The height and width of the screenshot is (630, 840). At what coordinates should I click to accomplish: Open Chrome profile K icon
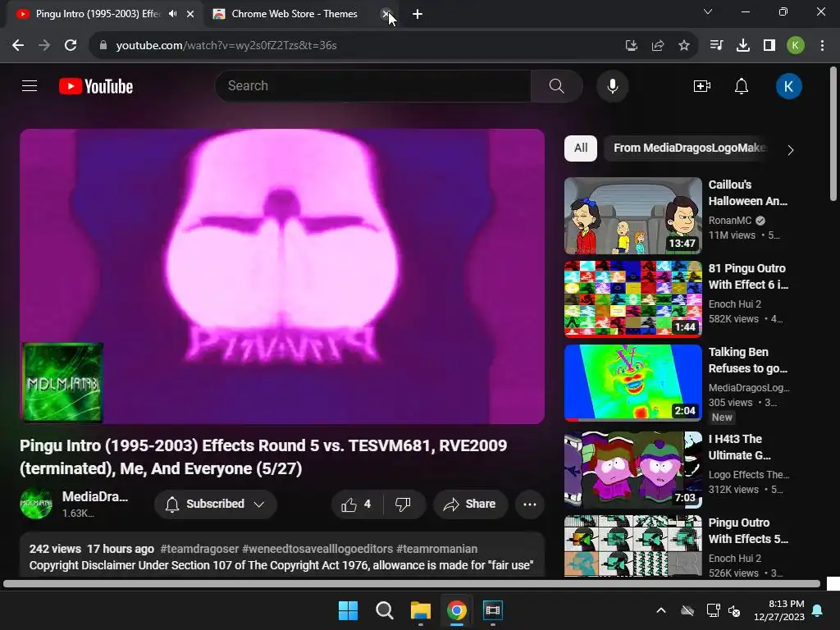tap(796, 46)
